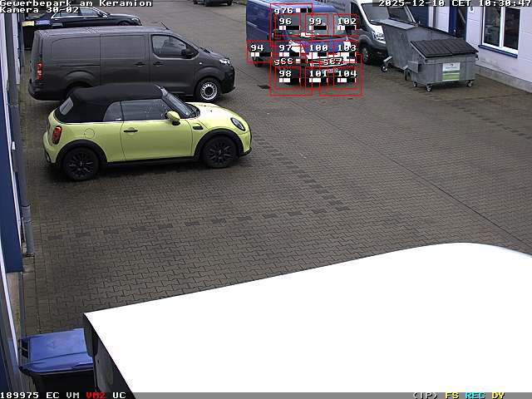This screenshot has width=532, height=399.
Task: Click the 976 label above the grid
Action: [x=283, y=11]
